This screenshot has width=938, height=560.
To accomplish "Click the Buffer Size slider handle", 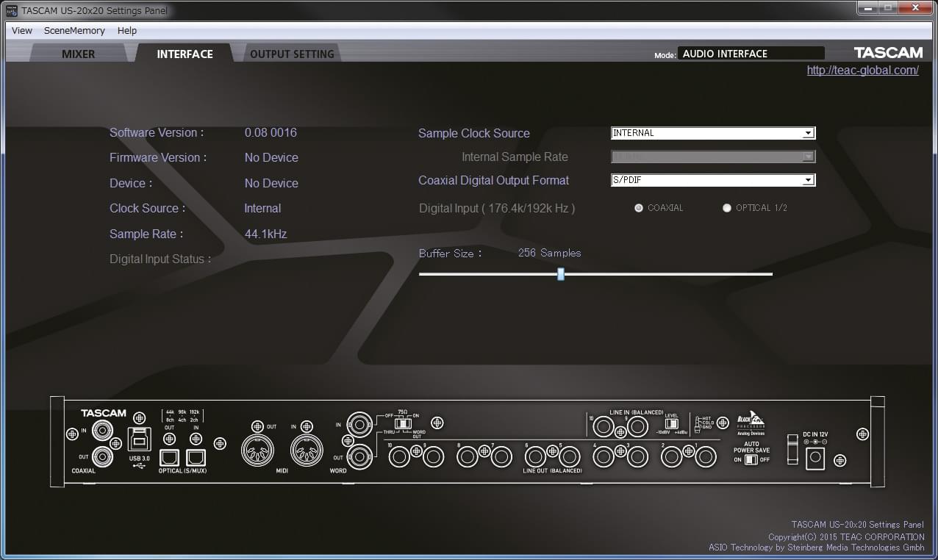I will (x=561, y=273).
